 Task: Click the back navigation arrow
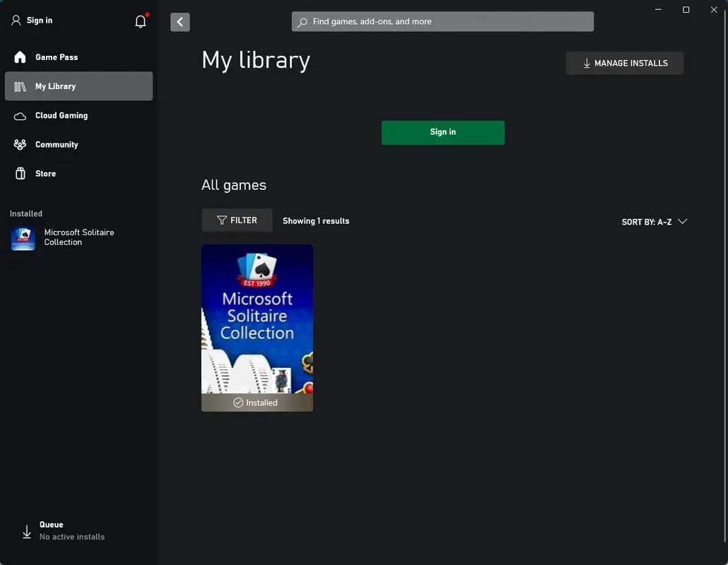(180, 21)
